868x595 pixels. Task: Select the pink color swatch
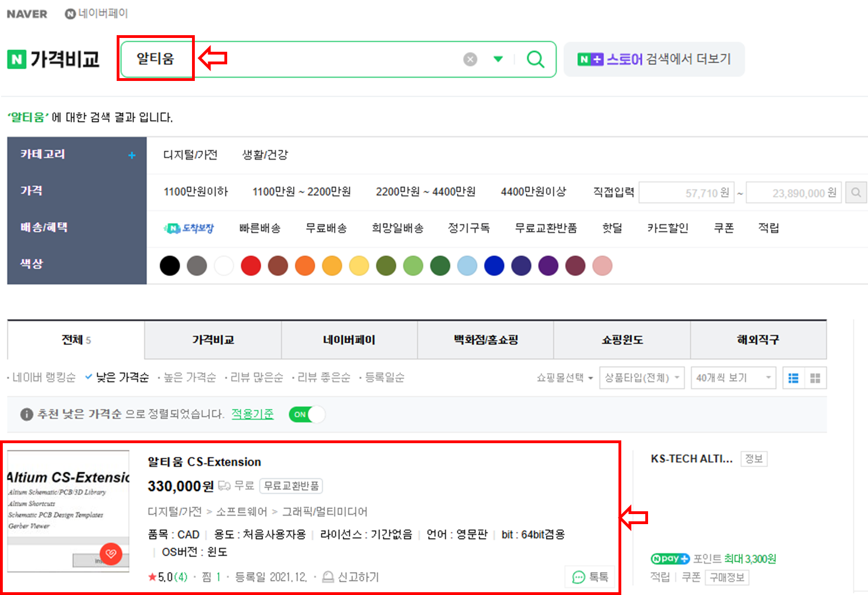point(602,266)
